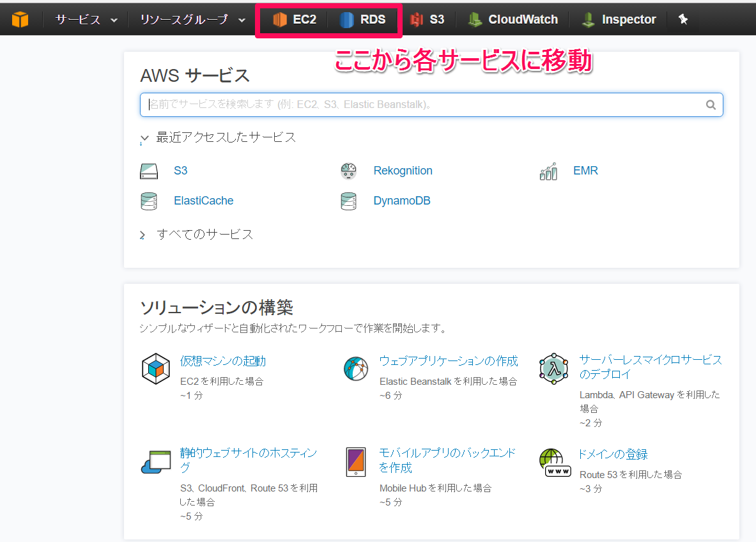Screen dimensions: 756x542
Task: Click the green Inspector icon in navbar
Action: pyautogui.click(x=588, y=19)
